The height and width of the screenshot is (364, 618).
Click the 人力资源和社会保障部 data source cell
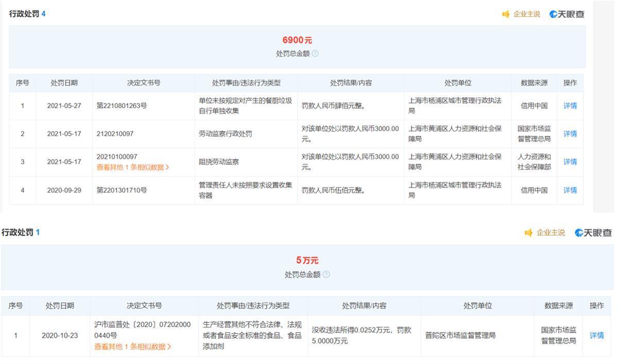click(534, 162)
